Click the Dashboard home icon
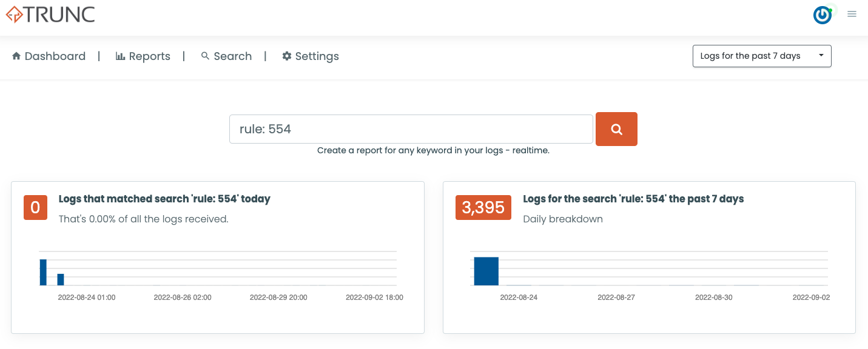 [16, 56]
